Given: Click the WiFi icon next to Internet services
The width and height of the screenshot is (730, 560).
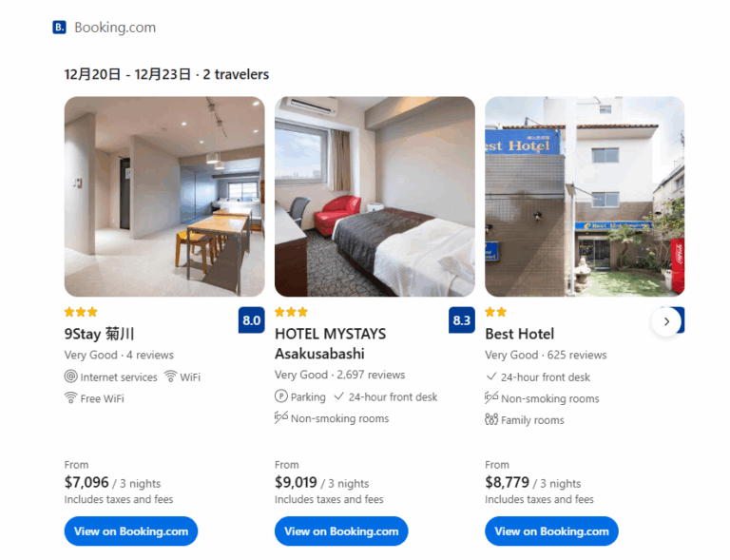Looking at the screenshot, I should pos(171,377).
